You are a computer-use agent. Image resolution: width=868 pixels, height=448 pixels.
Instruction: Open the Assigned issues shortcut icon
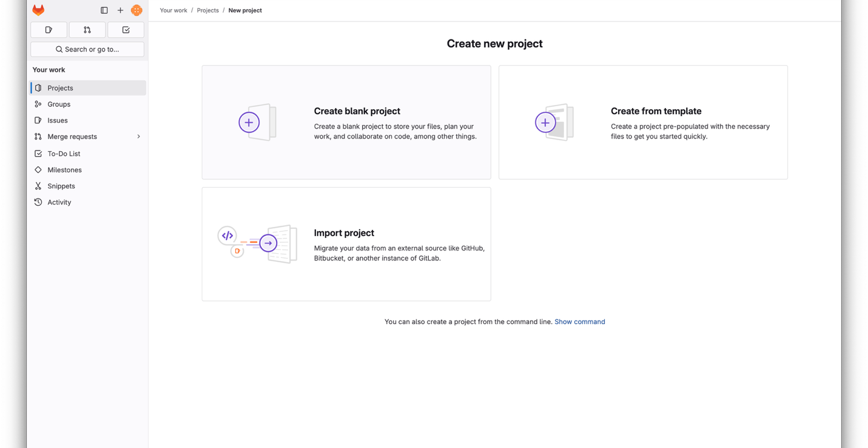point(49,29)
